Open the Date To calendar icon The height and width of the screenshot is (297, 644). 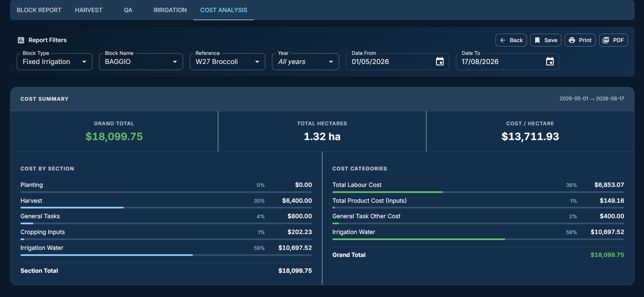pyautogui.click(x=550, y=62)
